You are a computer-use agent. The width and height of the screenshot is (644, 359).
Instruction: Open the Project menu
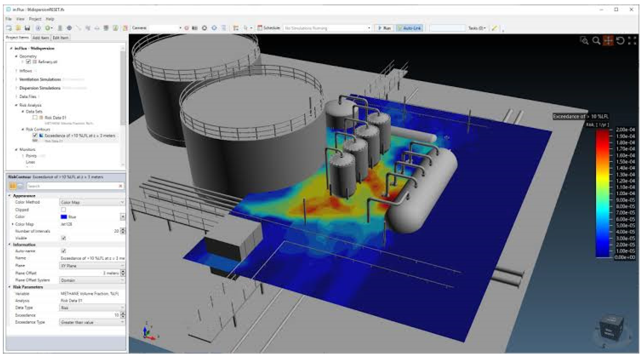35,19
